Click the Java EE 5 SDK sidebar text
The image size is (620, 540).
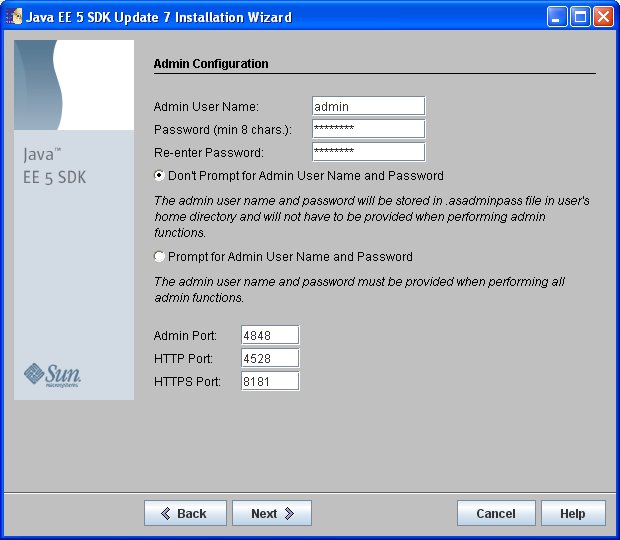(54, 166)
